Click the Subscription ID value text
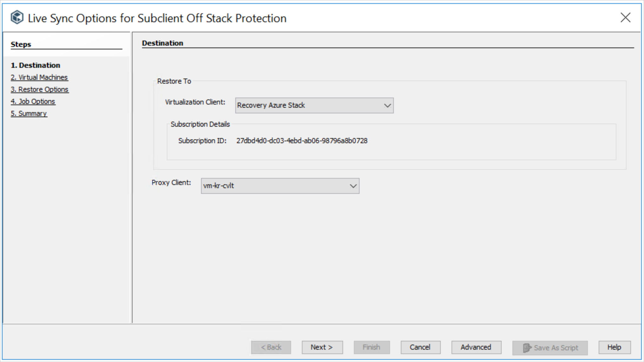The height and width of the screenshot is (362, 644). click(302, 141)
